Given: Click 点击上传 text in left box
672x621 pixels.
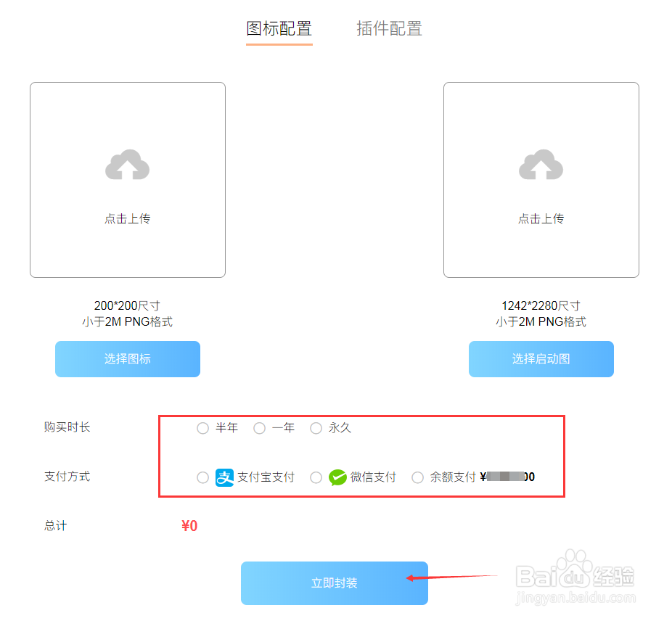Looking at the screenshot, I should tap(127, 219).
